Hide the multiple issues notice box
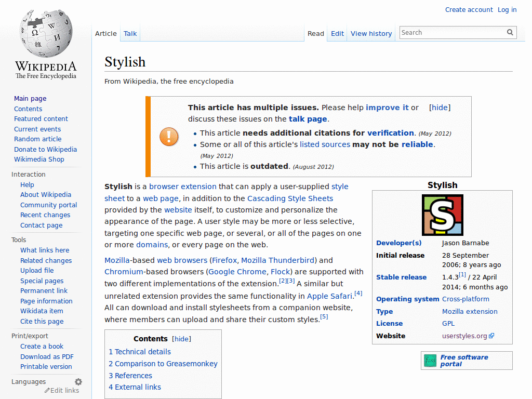532x399 pixels. click(x=440, y=108)
